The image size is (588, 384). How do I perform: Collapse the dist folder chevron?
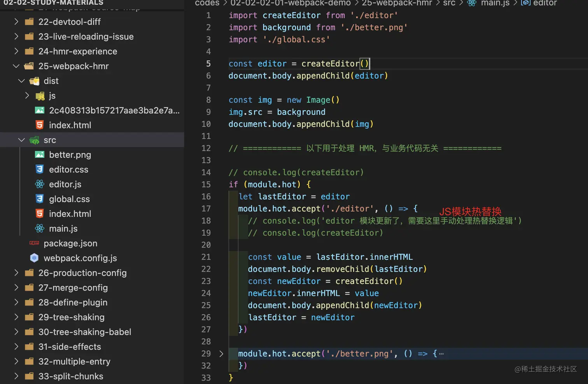22,81
